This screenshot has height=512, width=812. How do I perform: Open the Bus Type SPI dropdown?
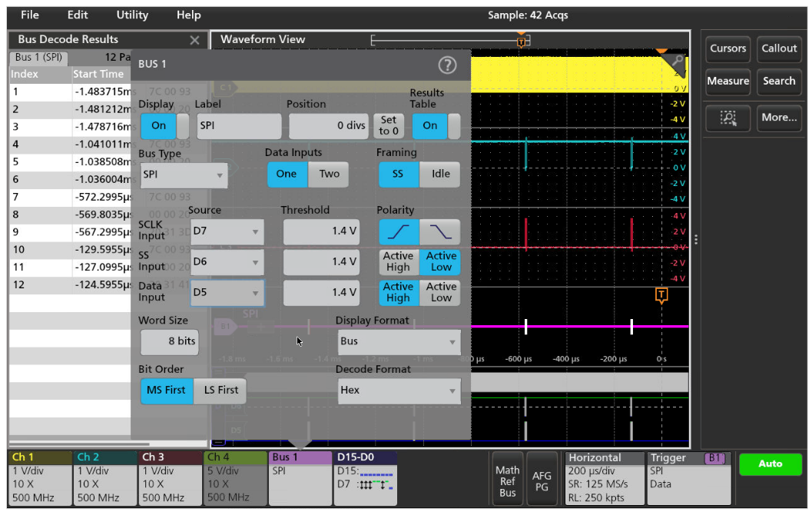(x=183, y=175)
